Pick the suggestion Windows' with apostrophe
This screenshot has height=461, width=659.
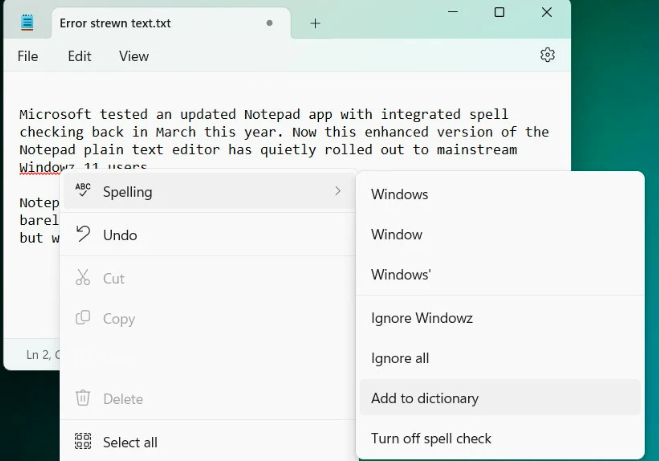(x=500, y=274)
